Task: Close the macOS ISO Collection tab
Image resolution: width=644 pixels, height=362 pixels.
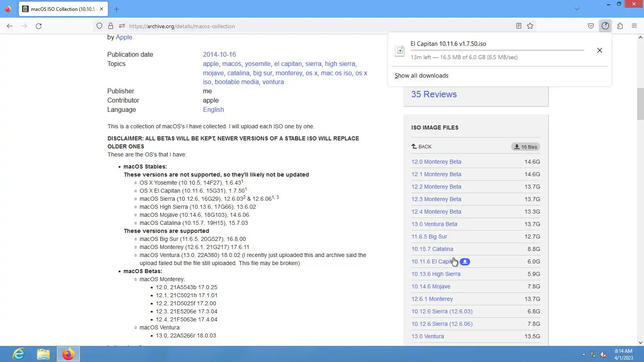Action: [101, 9]
